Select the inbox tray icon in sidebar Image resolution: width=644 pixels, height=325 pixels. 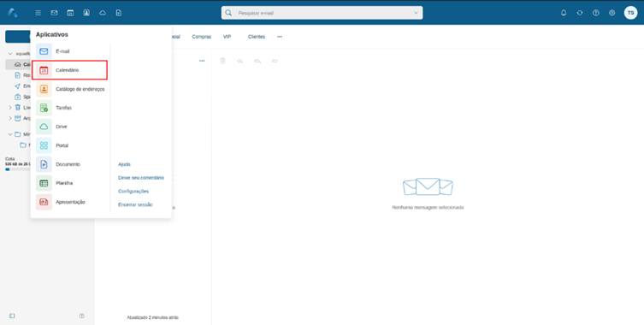[x=17, y=64]
